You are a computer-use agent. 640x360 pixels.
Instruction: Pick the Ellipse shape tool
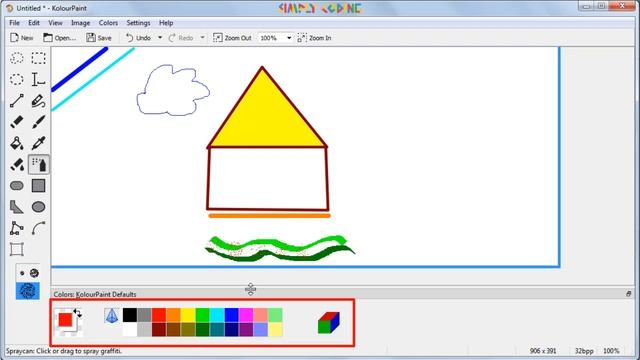pos(38,207)
